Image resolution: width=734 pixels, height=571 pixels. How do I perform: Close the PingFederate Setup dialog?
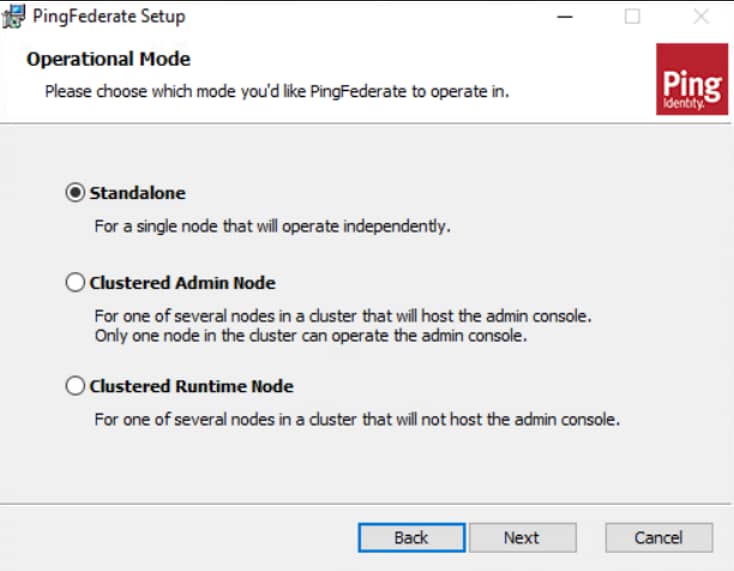coord(701,17)
